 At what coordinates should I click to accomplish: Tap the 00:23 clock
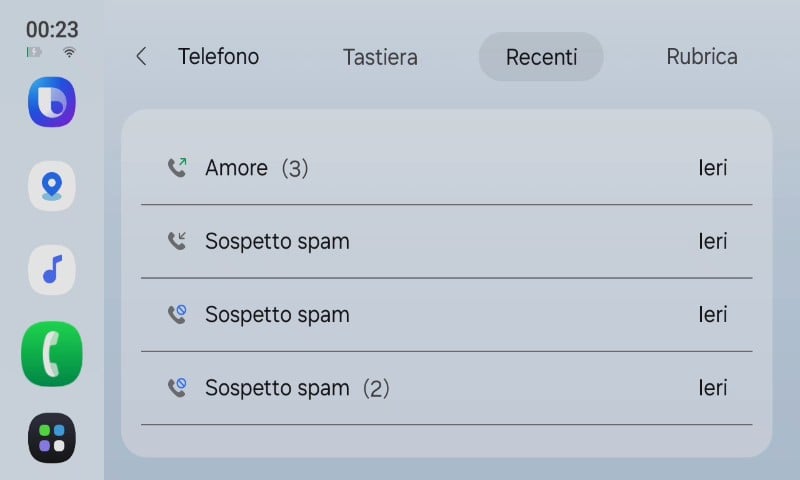tap(52, 29)
